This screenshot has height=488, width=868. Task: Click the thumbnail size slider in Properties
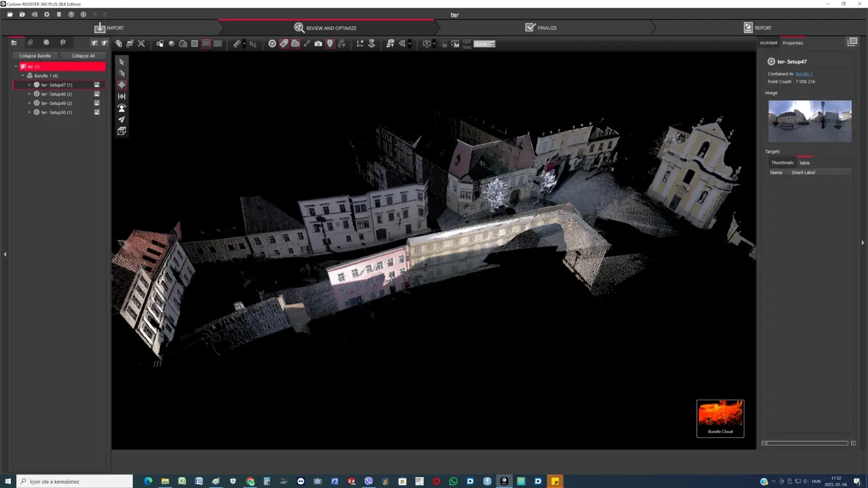(808, 444)
